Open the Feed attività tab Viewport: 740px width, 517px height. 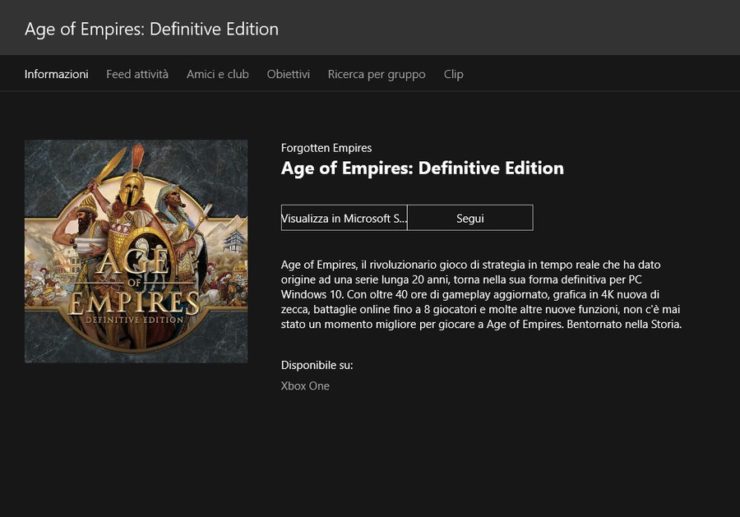[x=137, y=74]
